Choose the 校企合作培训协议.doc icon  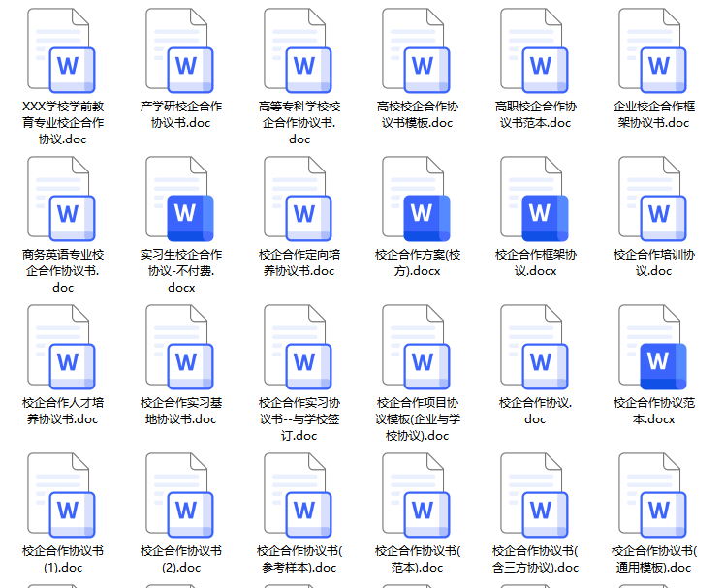coord(652,199)
